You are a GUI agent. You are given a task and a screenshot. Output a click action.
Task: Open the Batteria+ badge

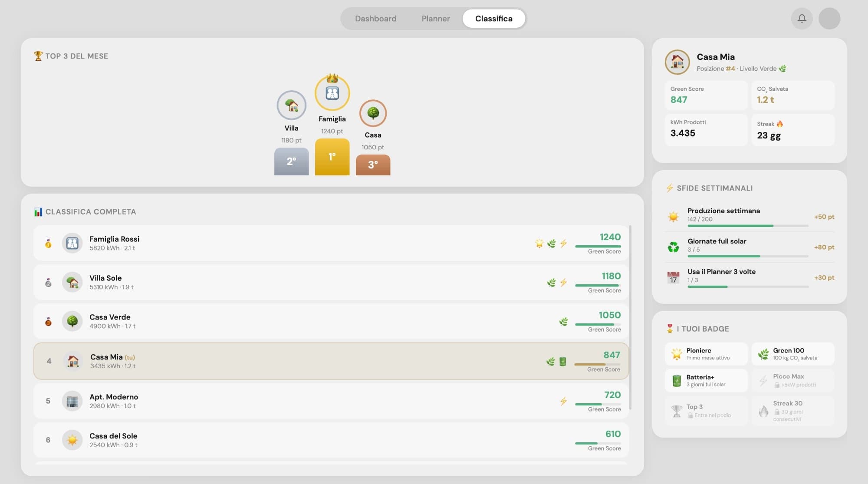pyautogui.click(x=706, y=381)
